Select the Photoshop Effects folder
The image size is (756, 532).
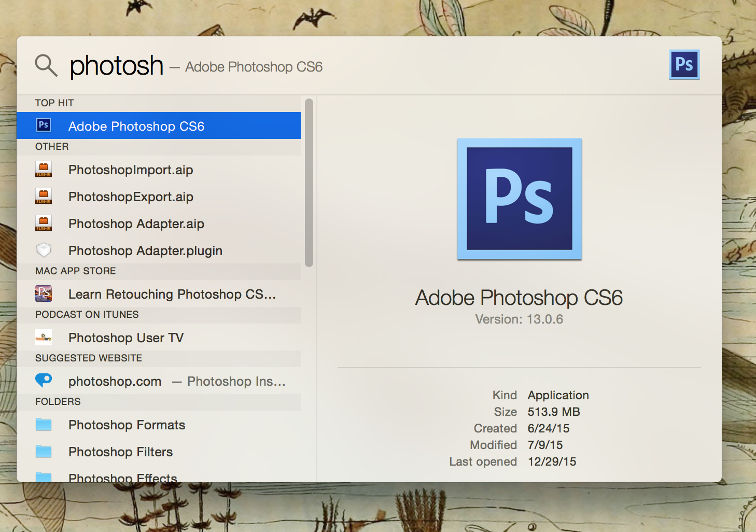[159, 474]
